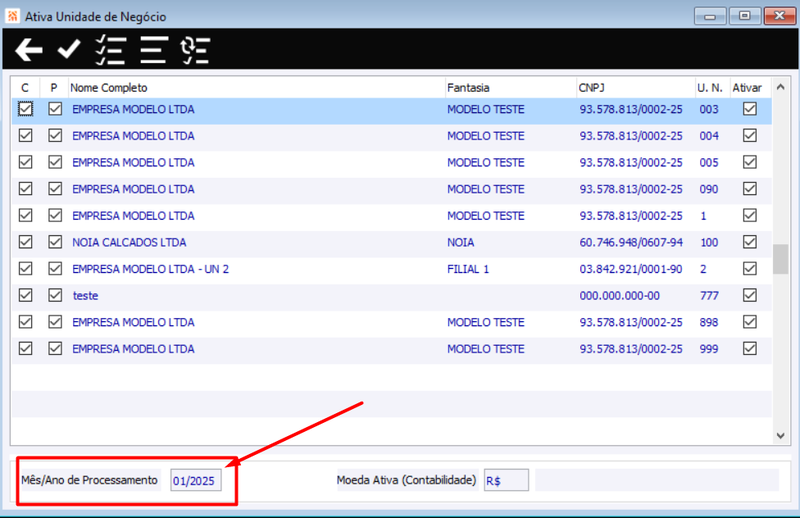This screenshot has width=800, height=518.
Task: Toggle P checkbox for NOIA CALCADOS LTDA
Action: 55,242
